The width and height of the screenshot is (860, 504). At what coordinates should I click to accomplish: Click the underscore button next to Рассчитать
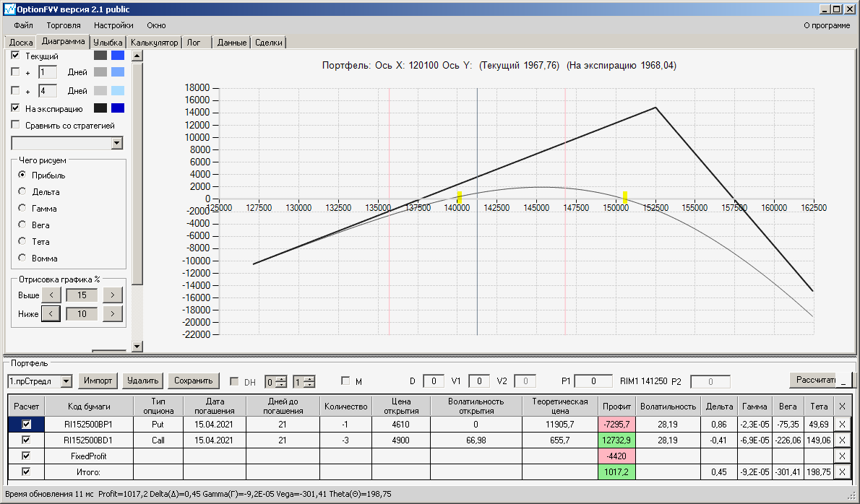coord(844,381)
